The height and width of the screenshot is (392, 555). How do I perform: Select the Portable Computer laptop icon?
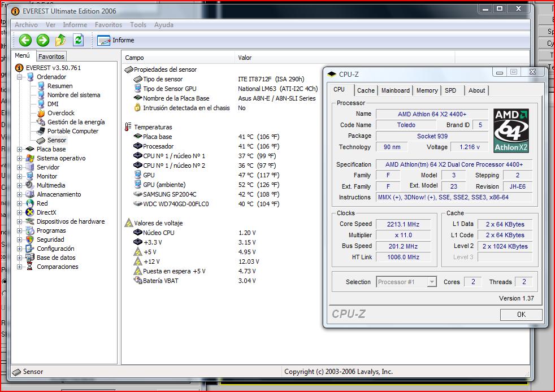coord(41,131)
